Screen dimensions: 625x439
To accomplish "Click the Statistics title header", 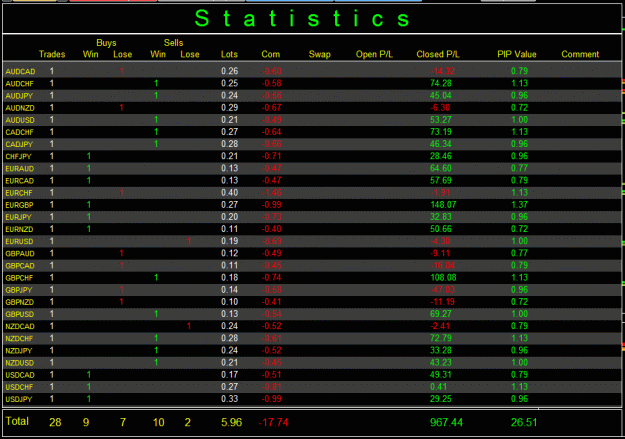I will coord(303,18).
